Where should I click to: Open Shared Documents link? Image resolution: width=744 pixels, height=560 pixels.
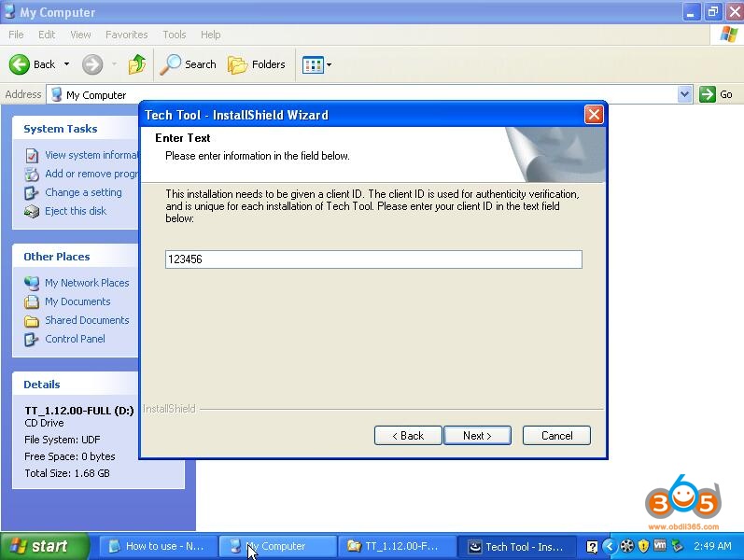pos(87,320)
